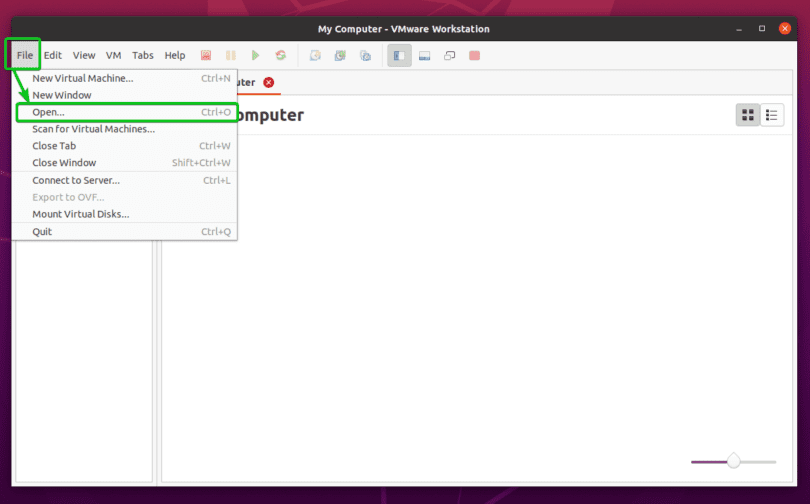Select Open... in the File menu
The width and height of the screenshot is (810, 504).
pos(124,112)
